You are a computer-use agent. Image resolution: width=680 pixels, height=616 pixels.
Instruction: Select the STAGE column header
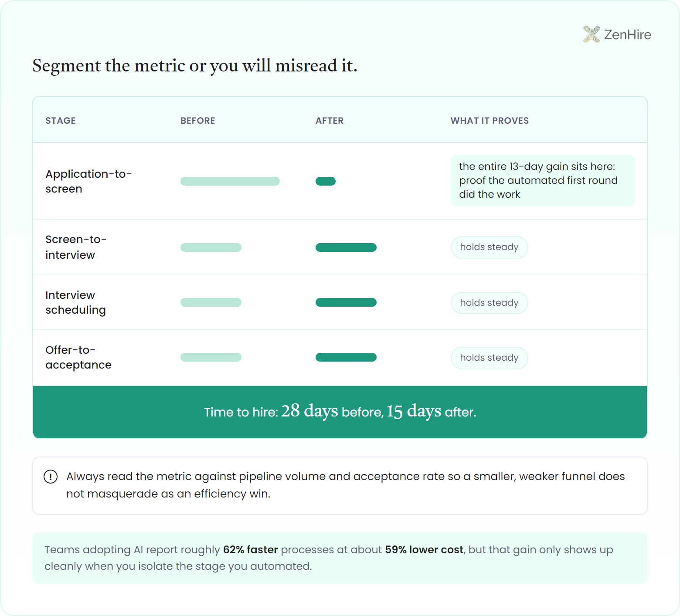click(x=61, y=121)
